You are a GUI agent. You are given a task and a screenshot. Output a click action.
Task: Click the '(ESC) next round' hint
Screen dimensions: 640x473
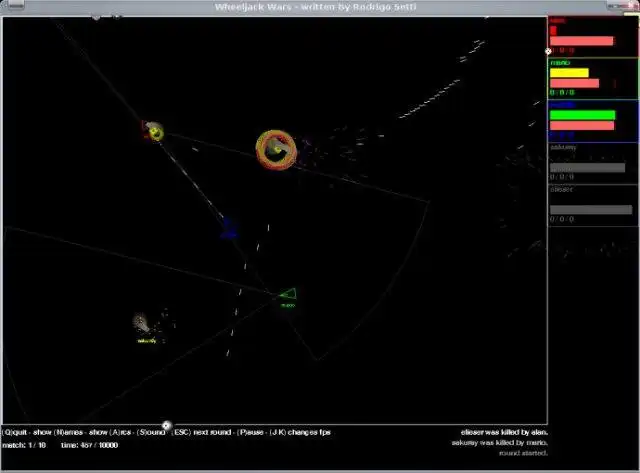(202, 432)
